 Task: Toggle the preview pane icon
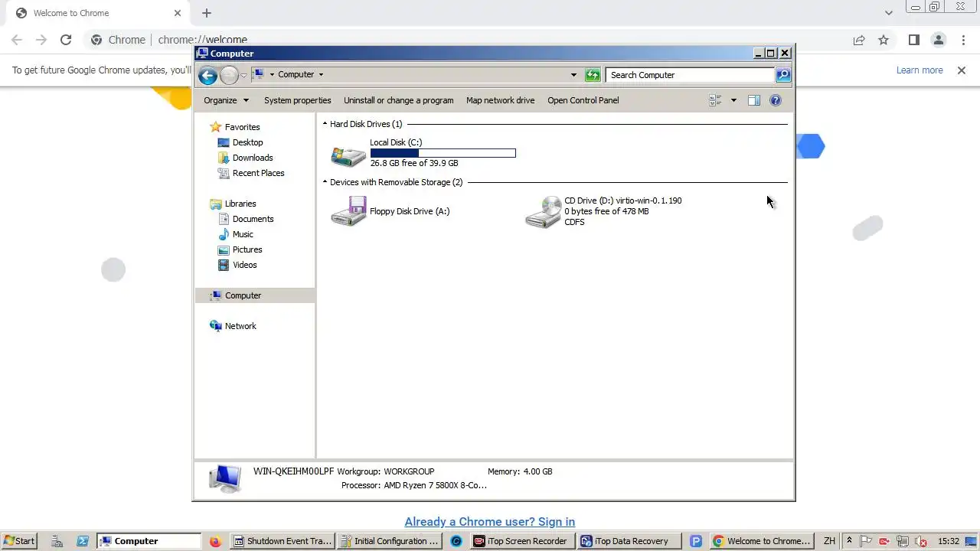pyautogui.click(x=754, y=100)
